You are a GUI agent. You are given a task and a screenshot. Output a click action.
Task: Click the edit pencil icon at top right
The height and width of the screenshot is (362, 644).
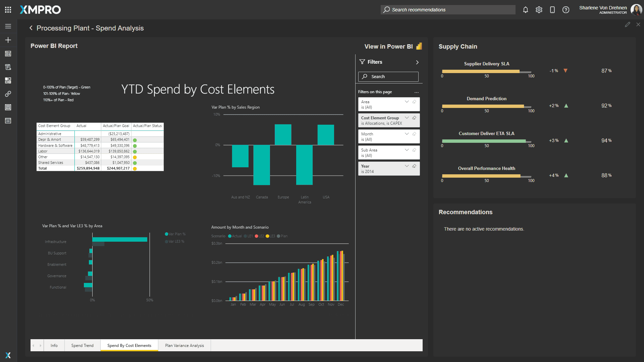coord(628,24)
